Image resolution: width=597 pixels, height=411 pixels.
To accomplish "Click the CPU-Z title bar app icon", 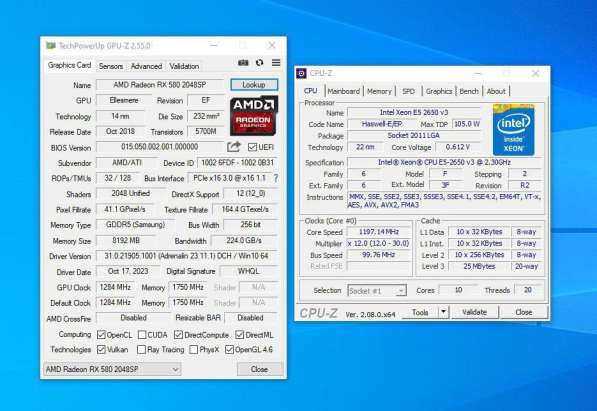I will coord(301,73).
